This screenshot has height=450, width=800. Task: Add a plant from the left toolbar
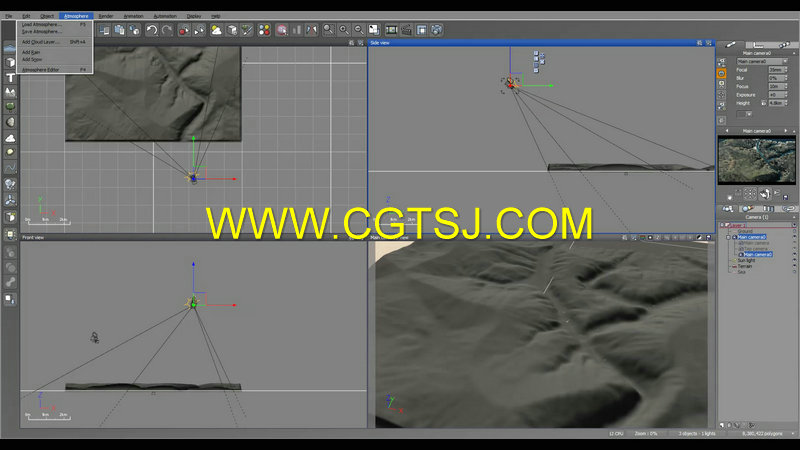[x=10, y=107]
